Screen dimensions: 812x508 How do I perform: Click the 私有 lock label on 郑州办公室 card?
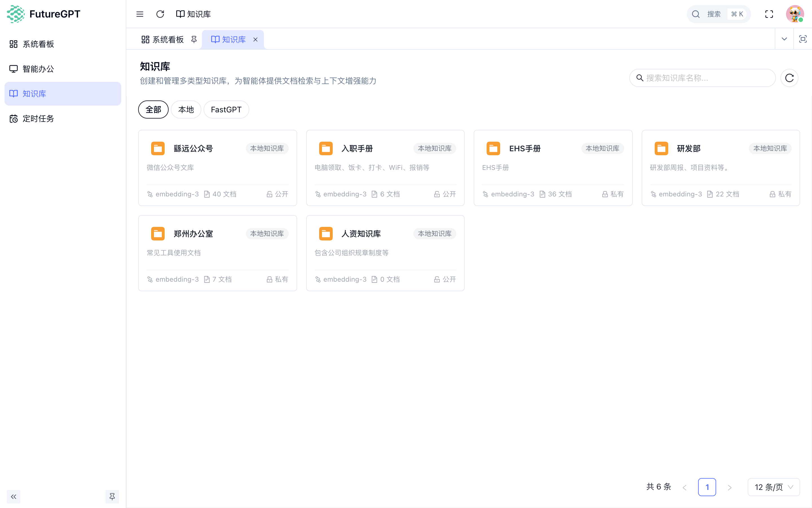[x=277, y=279]
